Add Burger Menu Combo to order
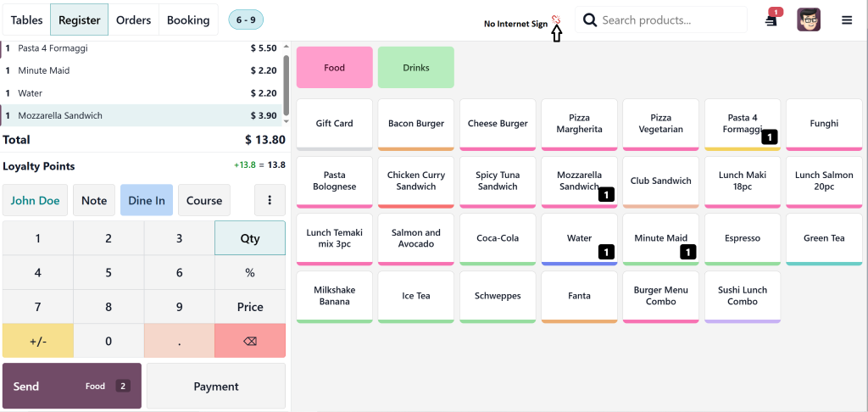Image resolution: width=868 pixels, height=412 pixels. tap(660, 296)
